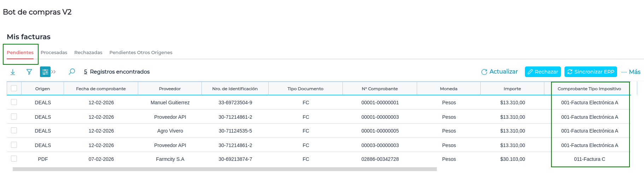The image size is (644, 181).
Task: Click the download icon in toolbar
Action: pos(13,72)
